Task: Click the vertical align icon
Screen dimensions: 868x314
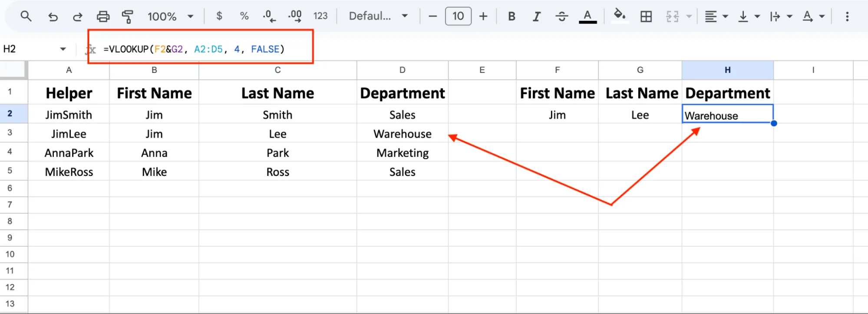Action: 743,17
